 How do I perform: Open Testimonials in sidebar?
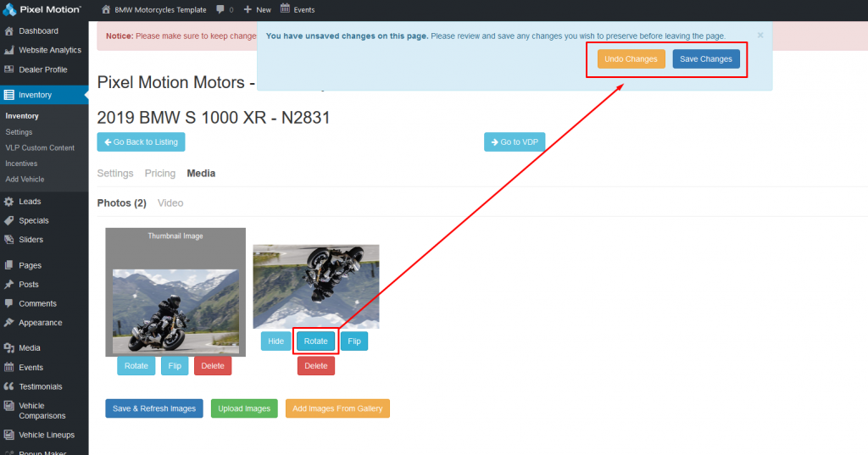click(x=41, y=386)
